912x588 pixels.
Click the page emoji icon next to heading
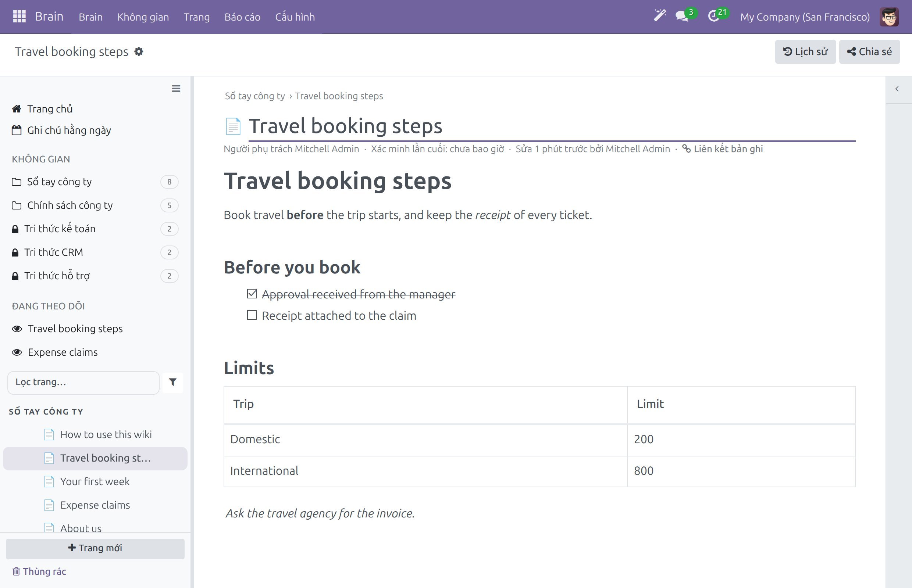tap(233, 126)
